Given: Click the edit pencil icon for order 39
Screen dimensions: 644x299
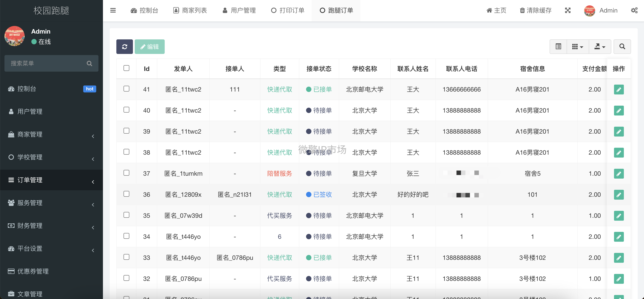Looking at the screenshot, I should tap(619, 132).
